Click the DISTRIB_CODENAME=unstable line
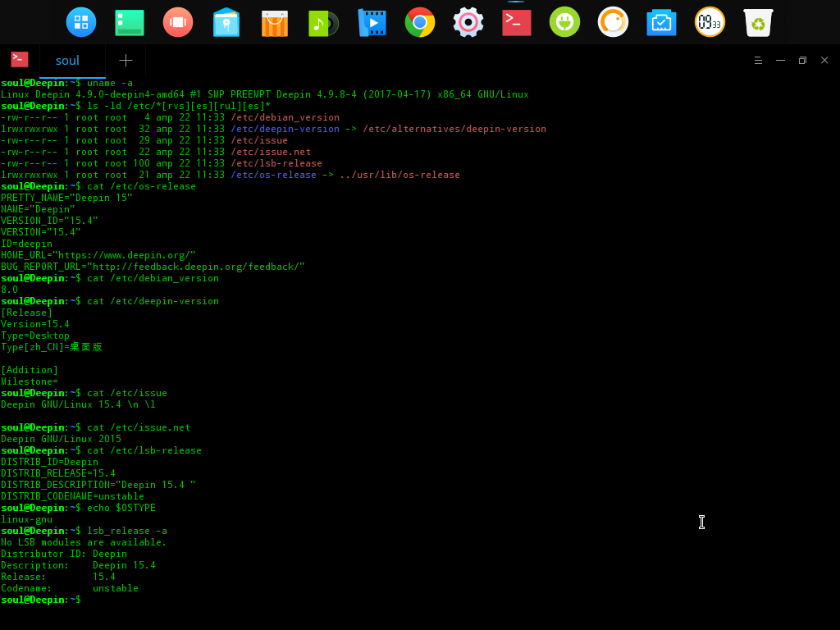Viewport: 840px width, 630px height. 72,496
